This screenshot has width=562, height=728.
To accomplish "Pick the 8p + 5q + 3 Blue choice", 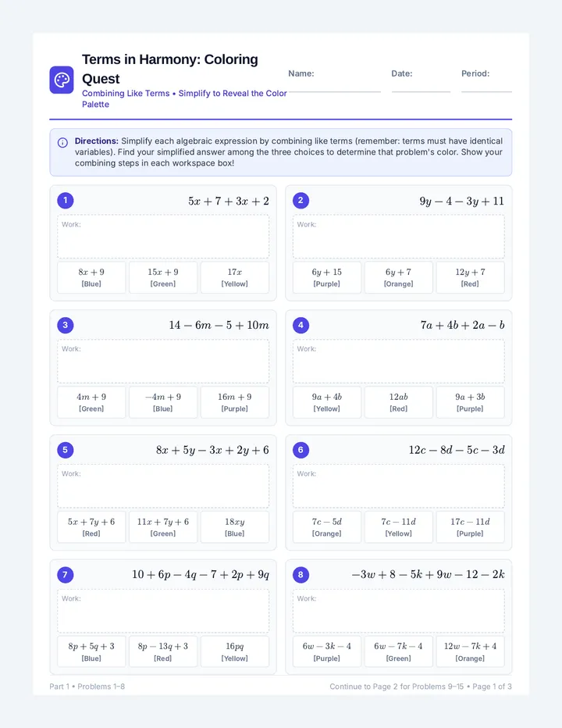I will click(x=91, y=652).
